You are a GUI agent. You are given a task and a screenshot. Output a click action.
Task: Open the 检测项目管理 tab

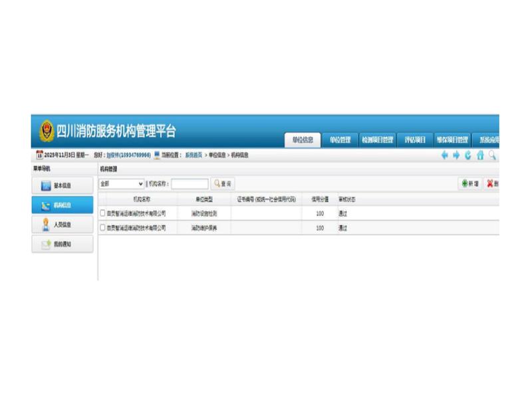[377, 140]
